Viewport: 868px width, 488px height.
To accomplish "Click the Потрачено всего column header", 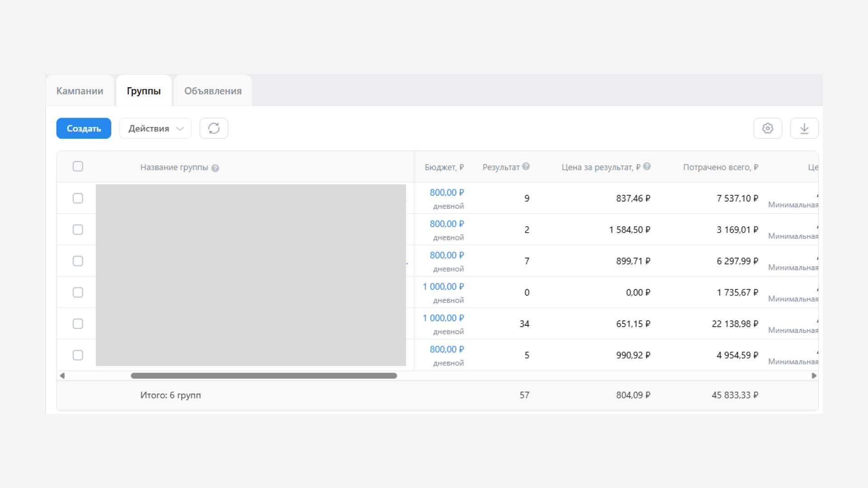I will point(720,167).
